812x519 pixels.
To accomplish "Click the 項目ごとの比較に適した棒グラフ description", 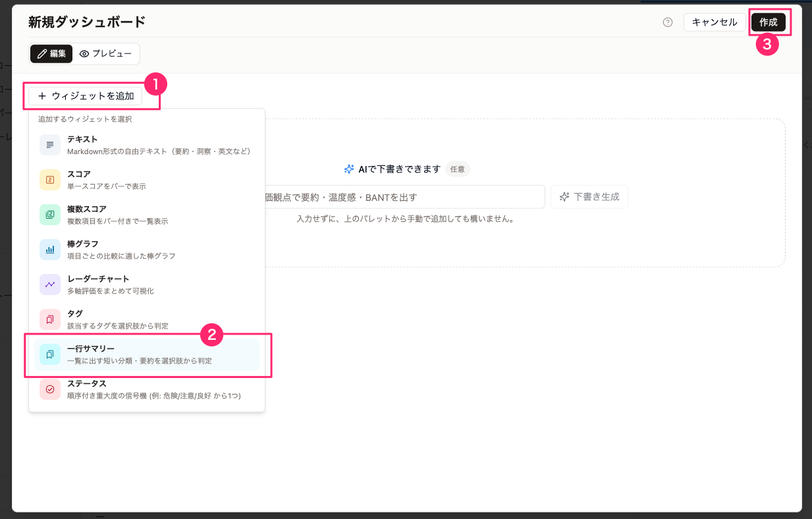I will 121,256.
